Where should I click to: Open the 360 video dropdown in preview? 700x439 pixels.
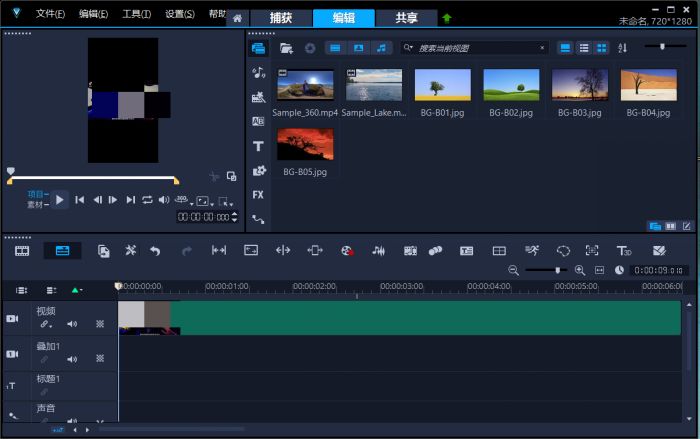tap(183, 200)
